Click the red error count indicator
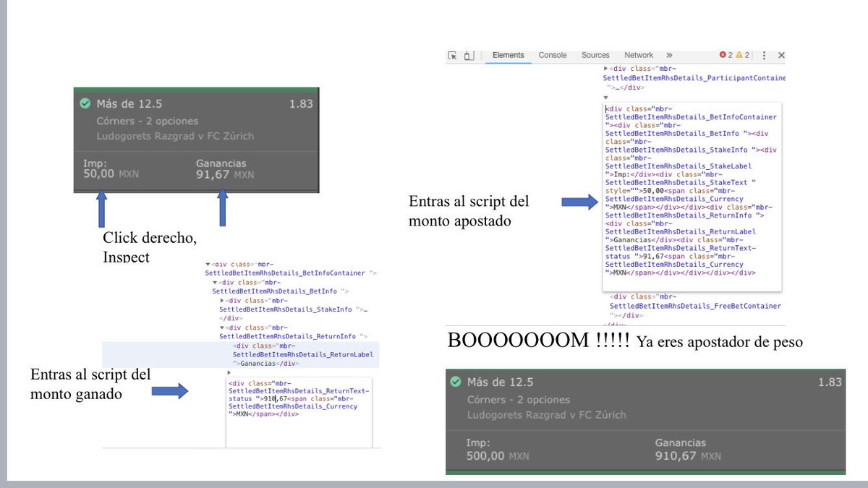868x488 pixels. point(726,55)
